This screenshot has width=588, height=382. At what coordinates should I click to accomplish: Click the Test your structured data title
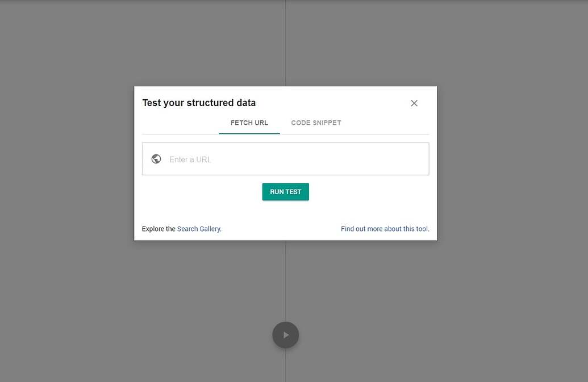[199, 103]
